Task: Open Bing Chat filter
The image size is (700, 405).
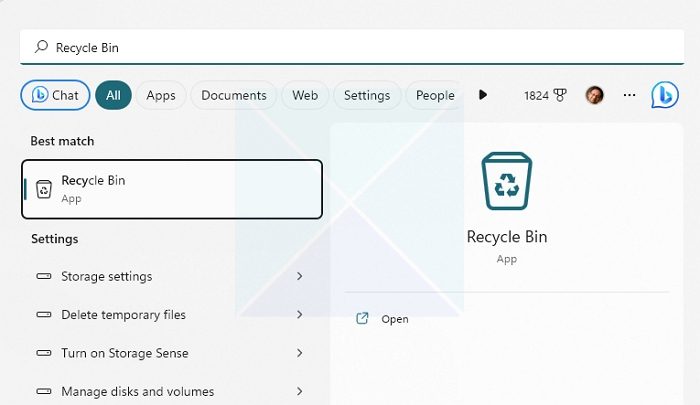Action: coord(55,95)
